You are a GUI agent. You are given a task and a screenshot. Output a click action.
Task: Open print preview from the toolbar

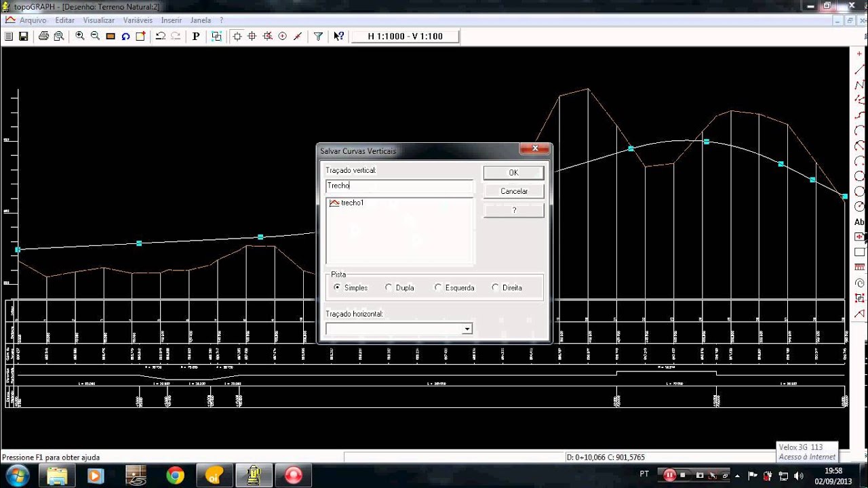[58, 37]
